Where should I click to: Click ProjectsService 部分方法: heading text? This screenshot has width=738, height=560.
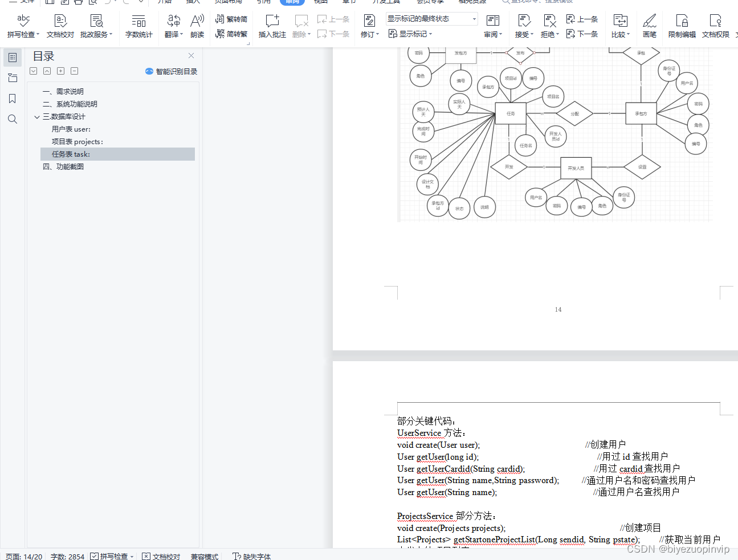point(446,516)
